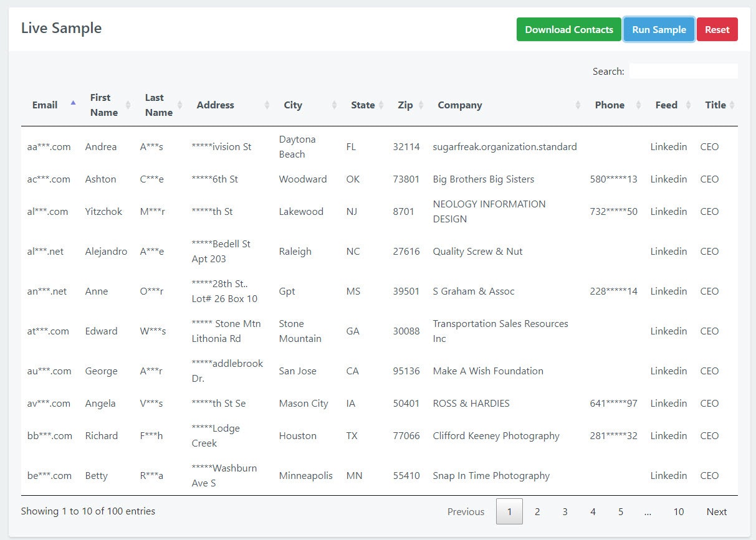The image size is (756, 540).
Task: Open page selection by clicking the ellipsis
Action: pyautogui.click(x=648, y=511)
